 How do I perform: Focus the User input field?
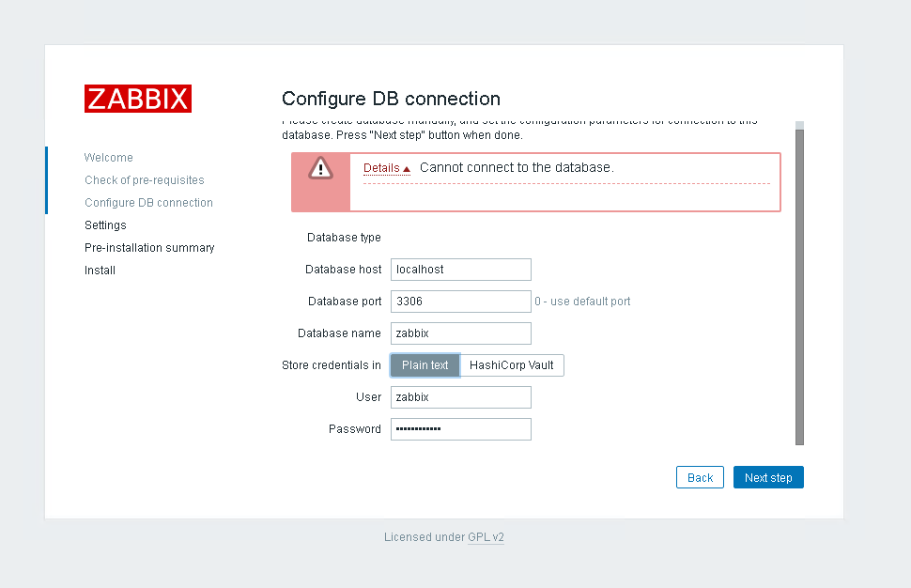pos(460,397)
